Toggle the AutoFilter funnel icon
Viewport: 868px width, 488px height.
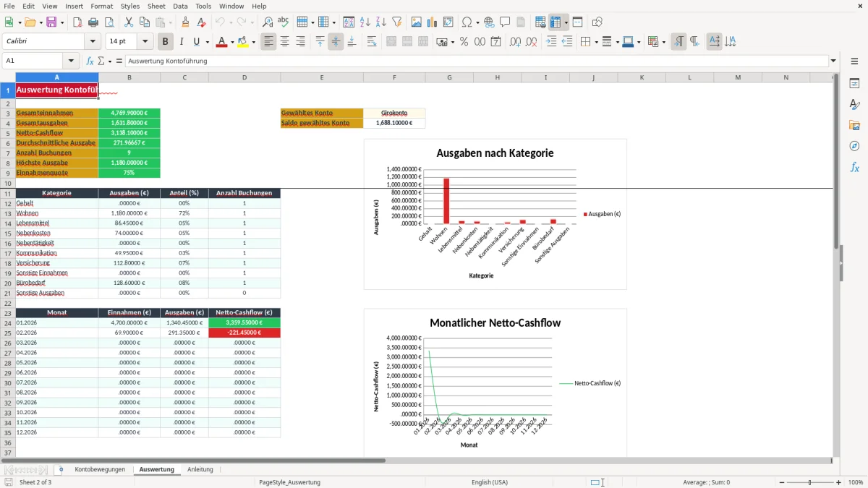click(x=396, y=22)
